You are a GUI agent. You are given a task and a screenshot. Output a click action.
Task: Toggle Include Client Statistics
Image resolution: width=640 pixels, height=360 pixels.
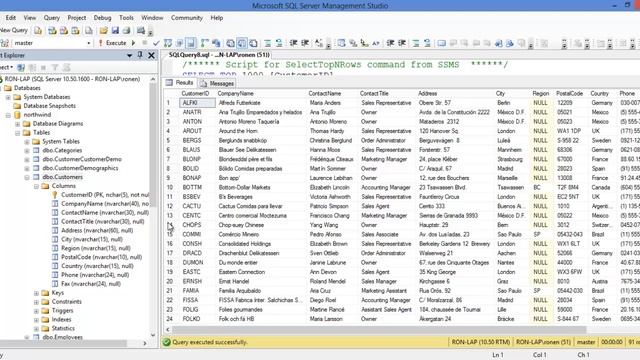[x=216, y=43]
